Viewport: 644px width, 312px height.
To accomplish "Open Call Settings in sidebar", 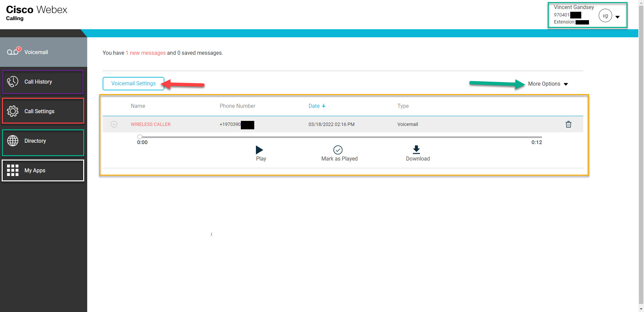I will 43,111.
